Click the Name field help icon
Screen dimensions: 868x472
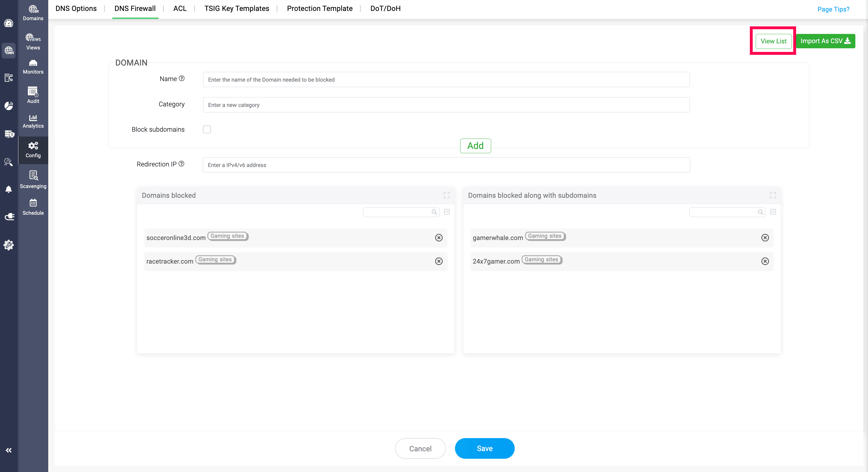click(x=182, y=78)
